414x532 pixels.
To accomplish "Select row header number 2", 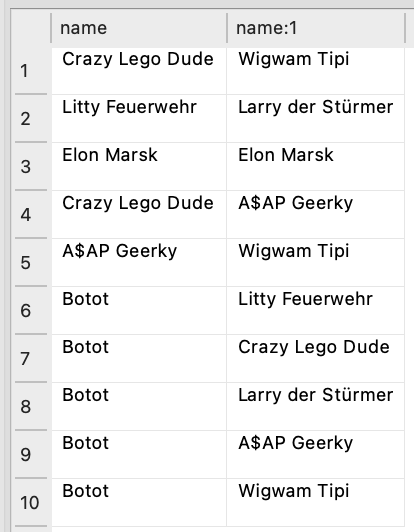I will point(31,119).
